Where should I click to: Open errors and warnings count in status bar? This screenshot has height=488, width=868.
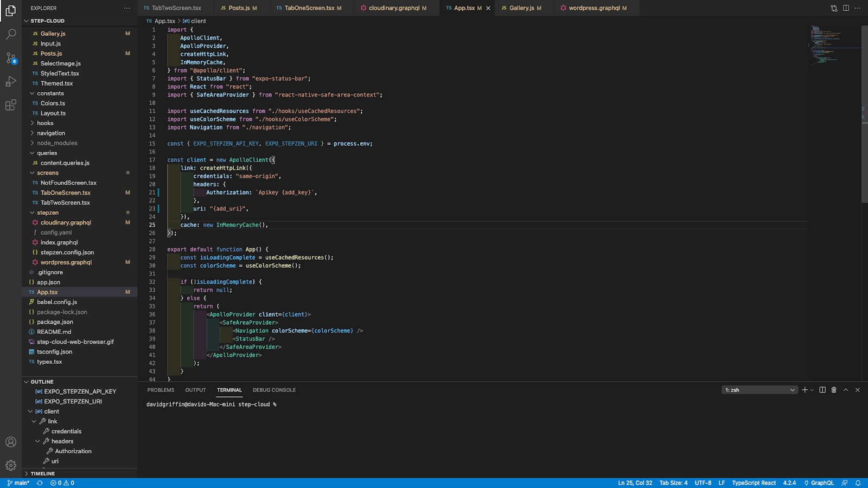[x=62, y=483]
